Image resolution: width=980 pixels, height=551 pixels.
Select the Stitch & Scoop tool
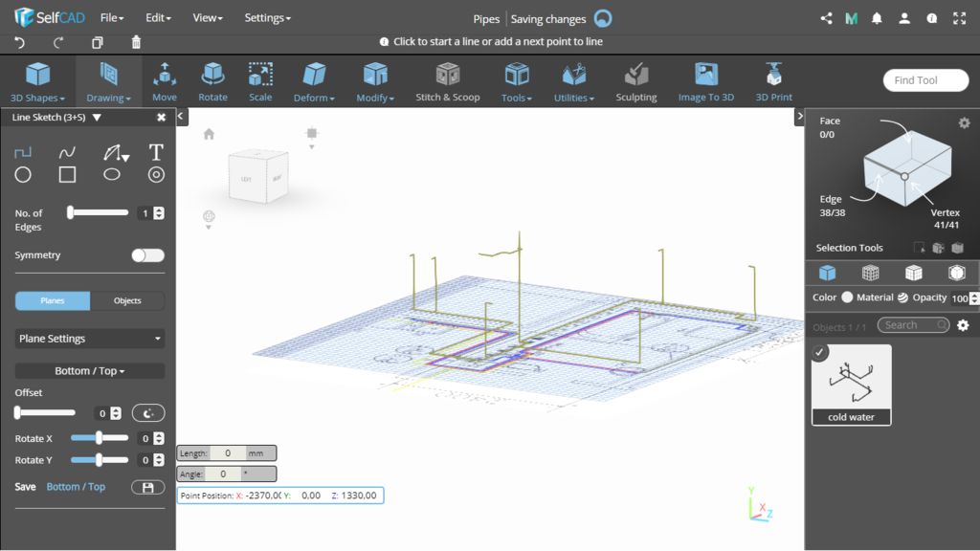click(447, 82)
